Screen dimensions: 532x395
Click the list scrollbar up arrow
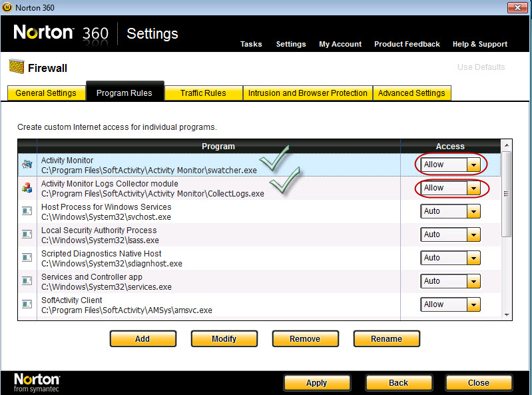tap(507, 145)
